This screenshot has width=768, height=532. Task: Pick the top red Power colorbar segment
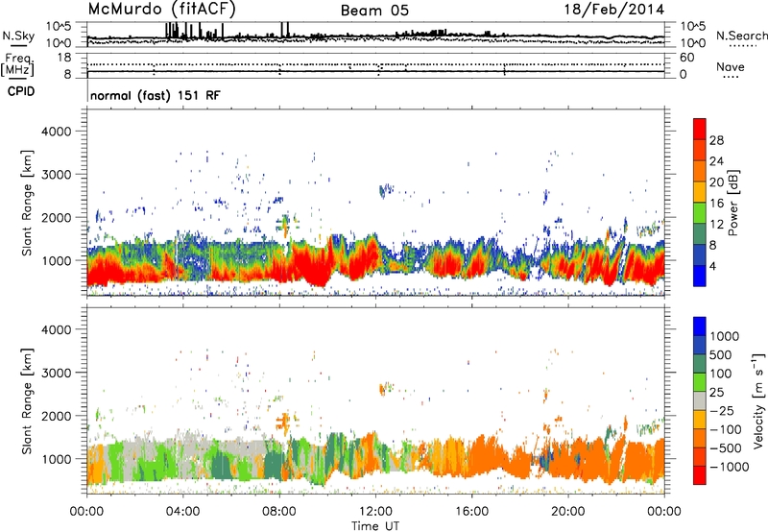pos(700,129)
